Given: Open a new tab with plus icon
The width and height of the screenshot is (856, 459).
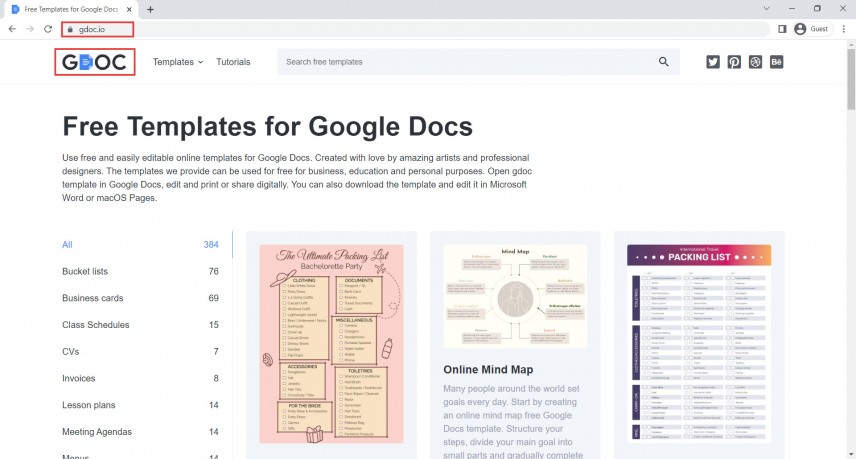Looking at the screenshot, I should [x=150, y=9].
